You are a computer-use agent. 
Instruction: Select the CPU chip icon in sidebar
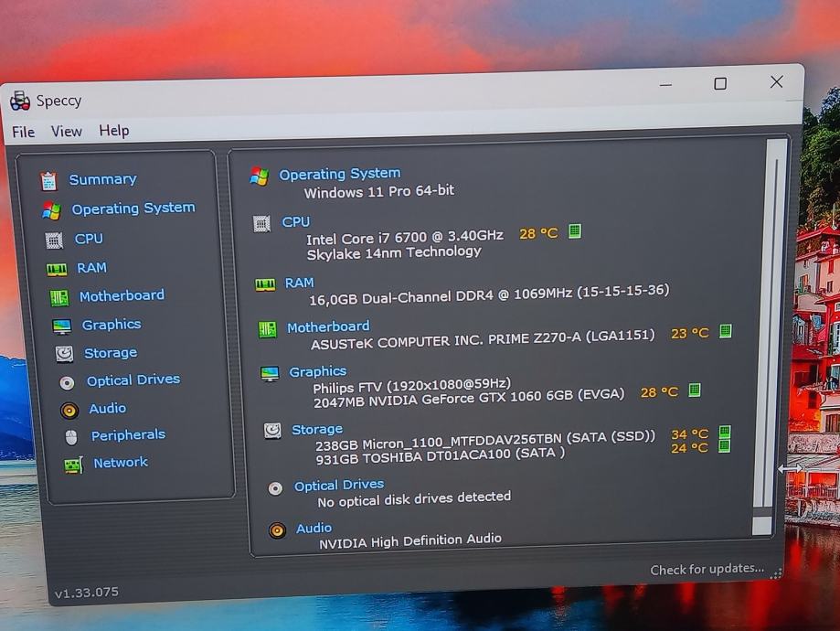click(x=55, y=240)
